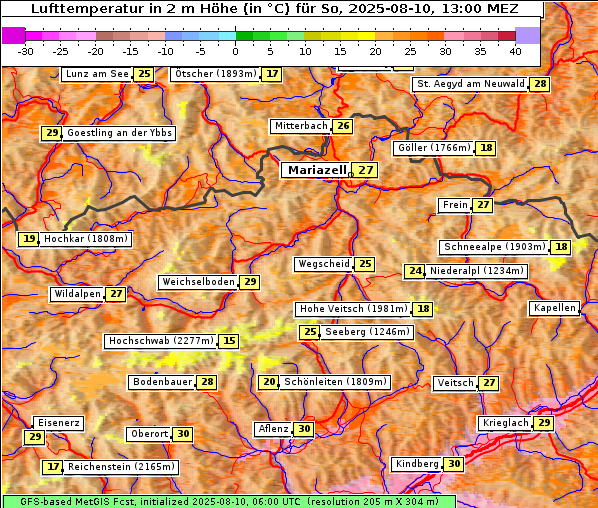
Task: Click the Wildalpen label
Action: click(77, 294)
